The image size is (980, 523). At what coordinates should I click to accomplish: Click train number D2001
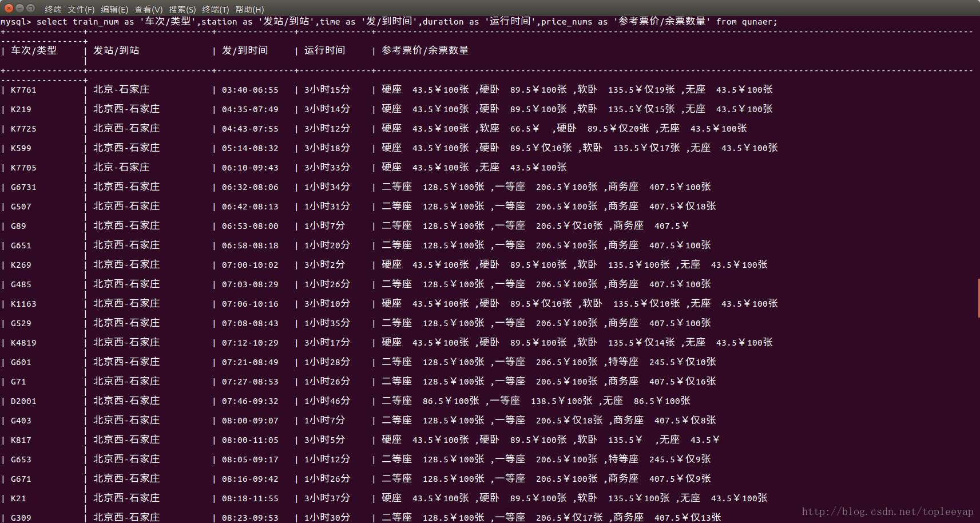[x=23, y=401]
